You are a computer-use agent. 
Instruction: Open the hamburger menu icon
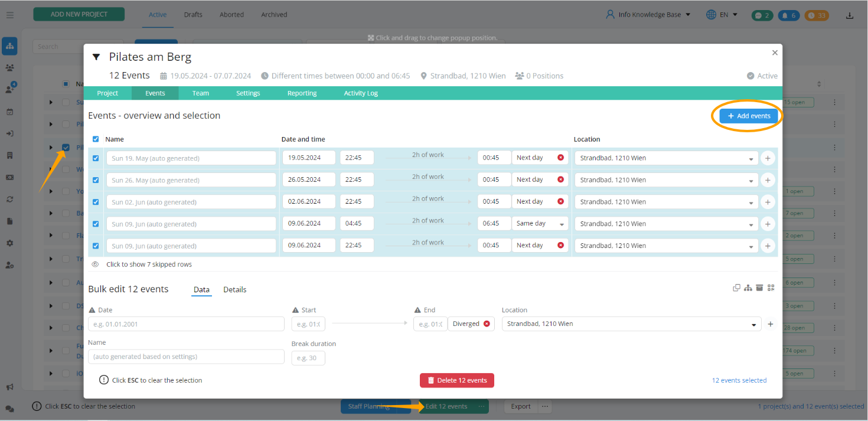9,15
